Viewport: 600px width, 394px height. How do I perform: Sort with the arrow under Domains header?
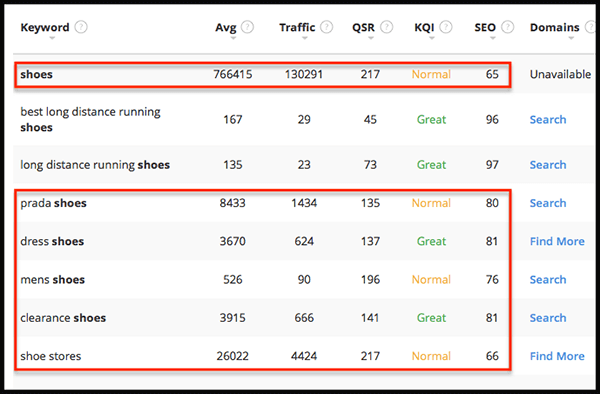point(571,38)
